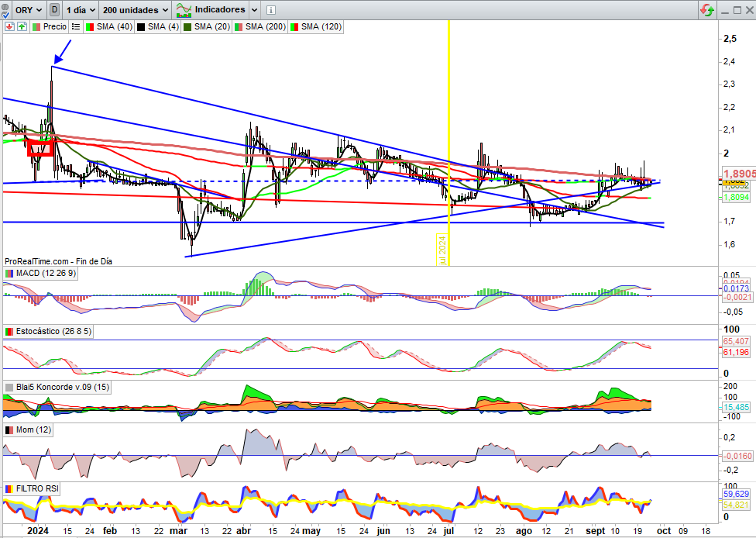
Task: Click the green 1,8094 price tag
Action: (736, 197)
